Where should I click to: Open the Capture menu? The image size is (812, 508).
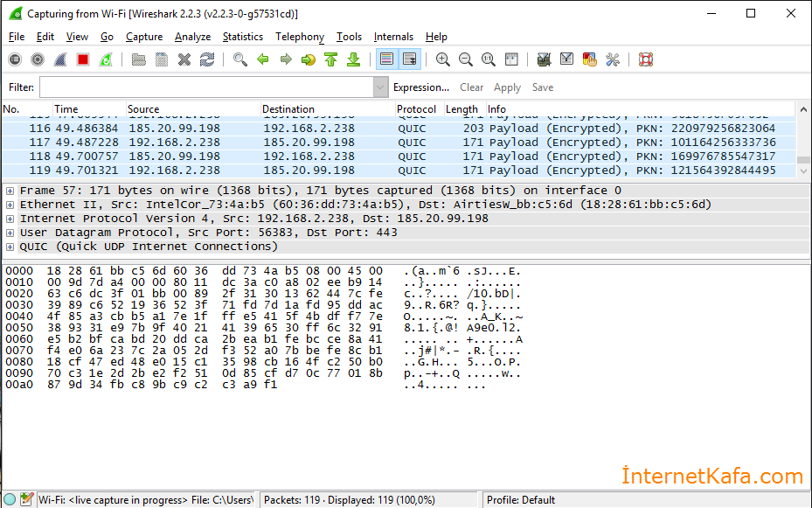point(144,37)
